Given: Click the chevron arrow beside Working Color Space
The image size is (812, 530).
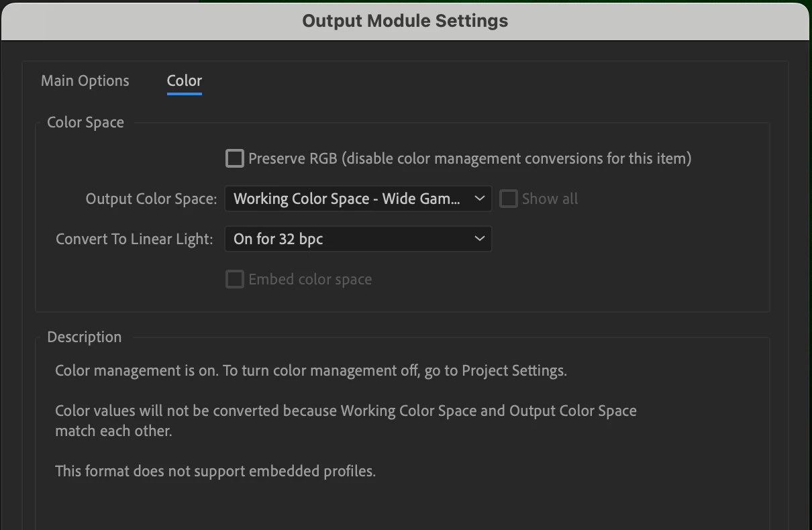Looking at the screenshot, I should tap(479, 199).
